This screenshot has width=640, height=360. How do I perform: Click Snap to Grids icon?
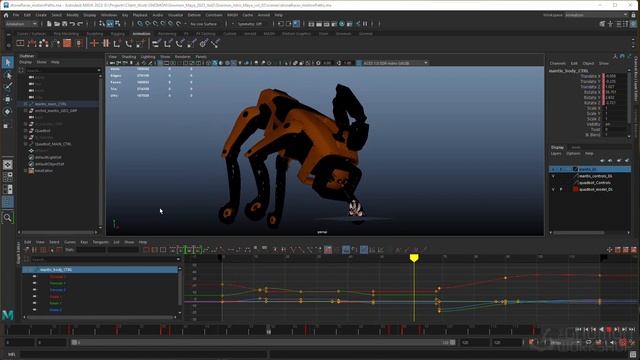pyautogui.click(x=140, y=24)
